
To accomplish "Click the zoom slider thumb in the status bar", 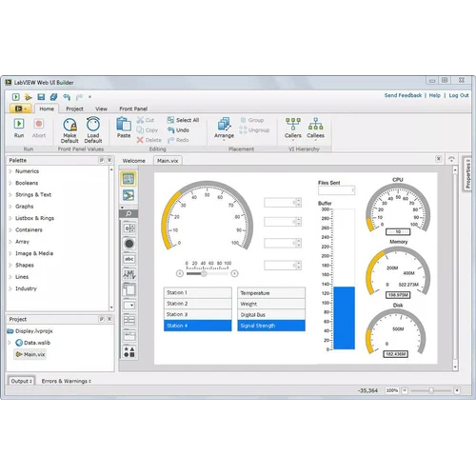I will tap(431, 390).
